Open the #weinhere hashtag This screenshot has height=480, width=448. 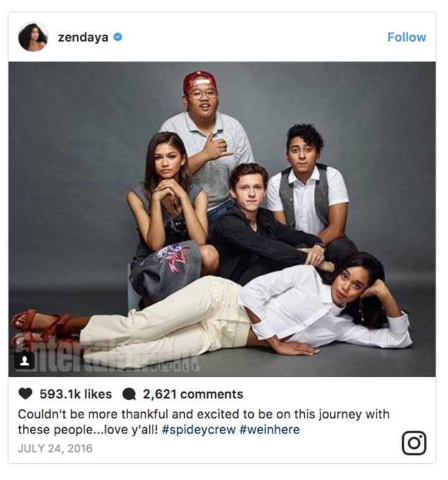click(269, 430)
